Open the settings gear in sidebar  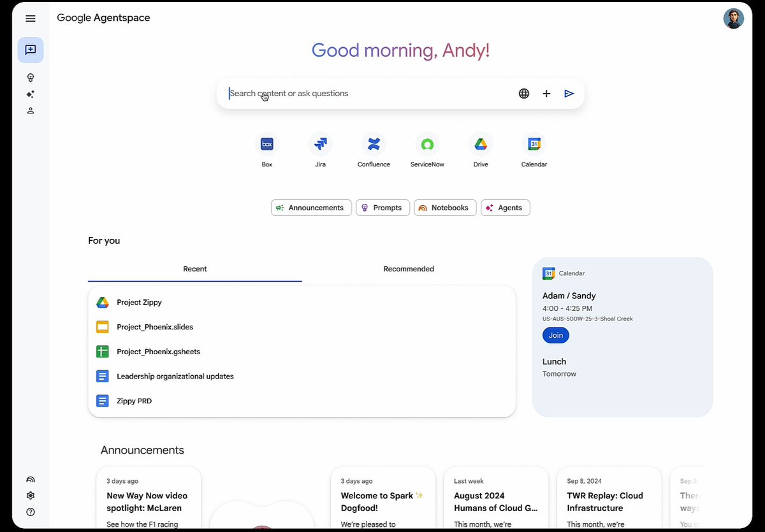click(x=30, y=496)
